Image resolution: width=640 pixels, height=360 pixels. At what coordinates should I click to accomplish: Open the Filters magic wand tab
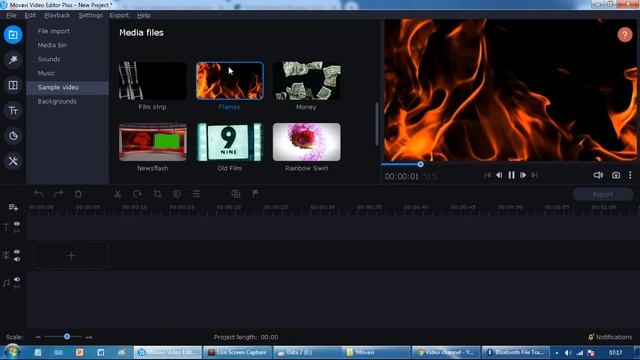click(x=13, y=60)
